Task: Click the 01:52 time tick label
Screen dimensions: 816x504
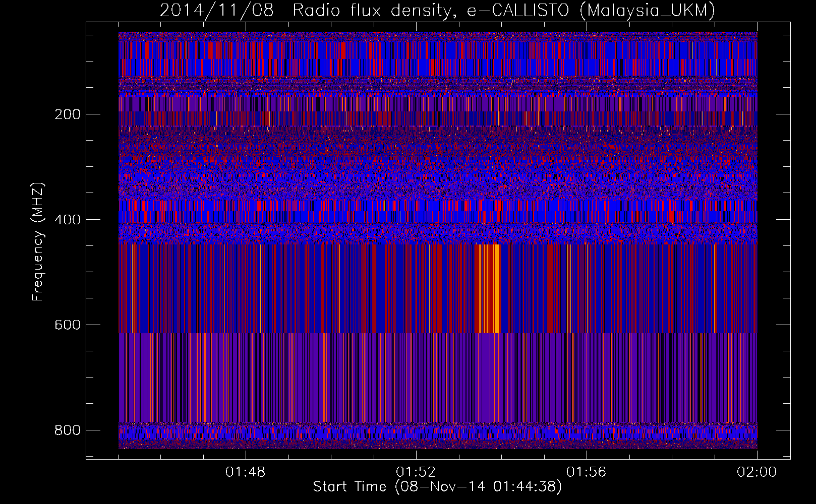Action: 416,472
